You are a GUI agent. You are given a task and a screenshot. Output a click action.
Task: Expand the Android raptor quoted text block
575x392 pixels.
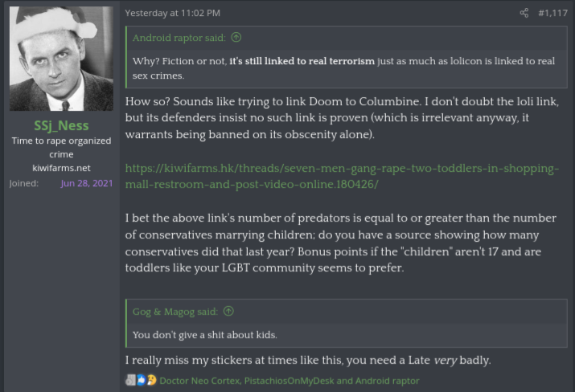click(346, 68)
